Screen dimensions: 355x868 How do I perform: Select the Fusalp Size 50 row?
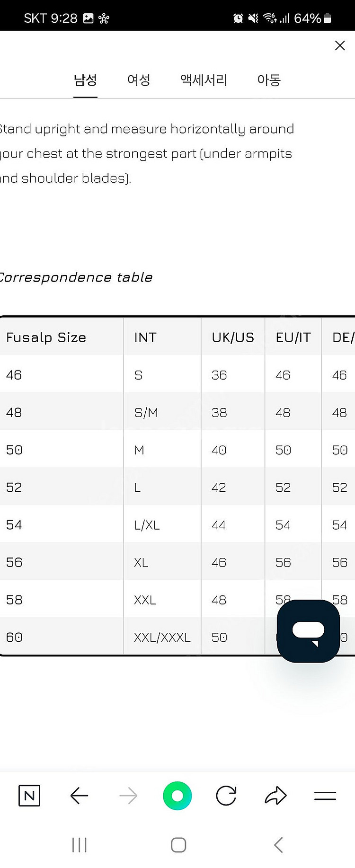click(177, 450)
